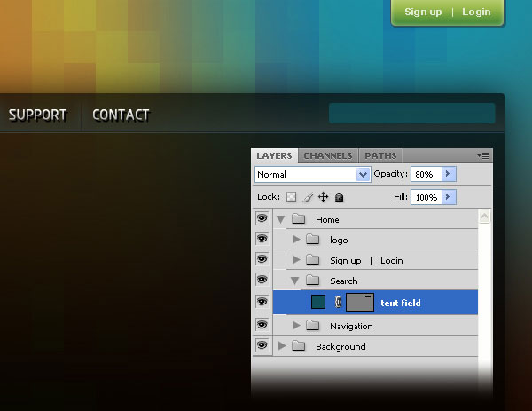Click the Background group folder icon

pyautogui.click(x=298, y=346)
